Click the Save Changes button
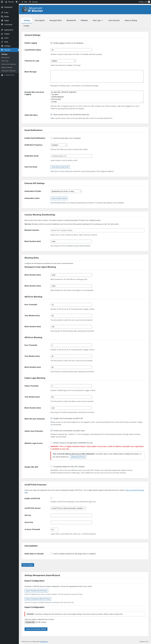151x644 pixels. click(28, 565)
